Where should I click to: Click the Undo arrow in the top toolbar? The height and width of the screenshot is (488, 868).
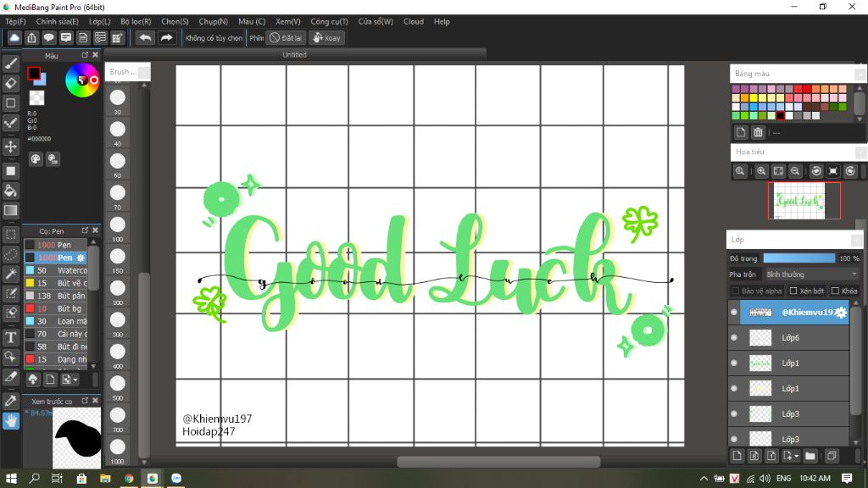[145, 37]
